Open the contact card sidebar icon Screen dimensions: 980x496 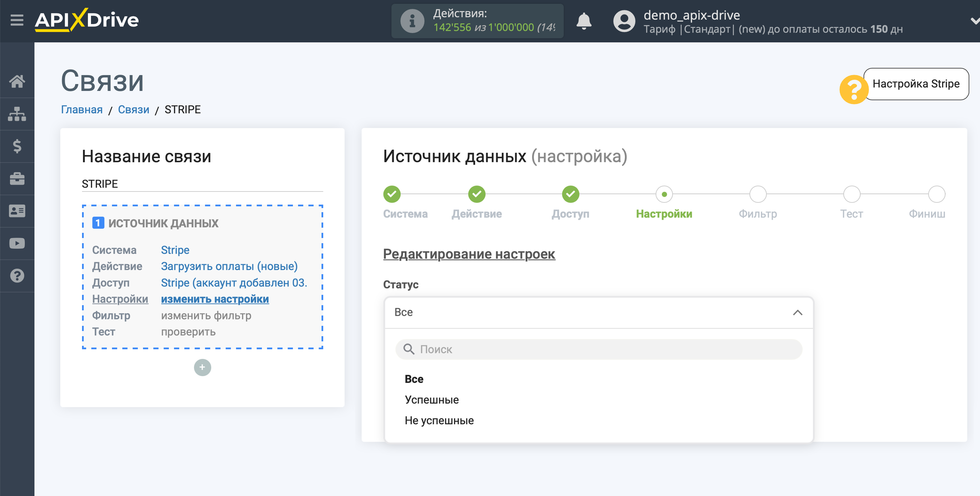tap(17, 211)
